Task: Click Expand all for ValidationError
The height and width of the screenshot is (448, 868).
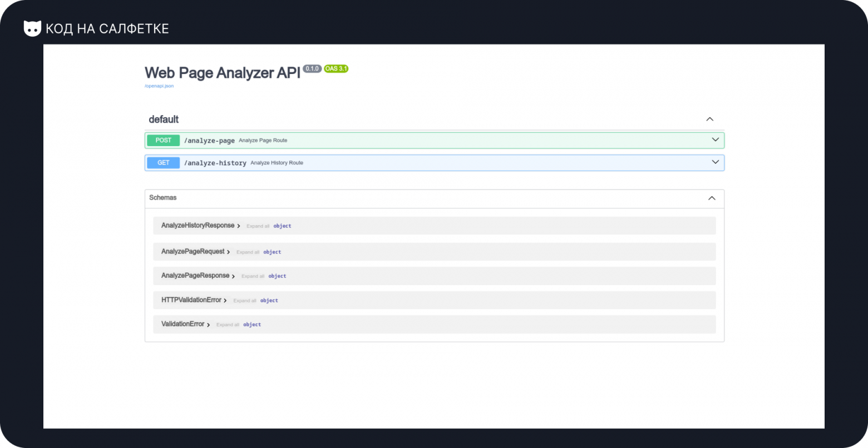Action: 228,325
